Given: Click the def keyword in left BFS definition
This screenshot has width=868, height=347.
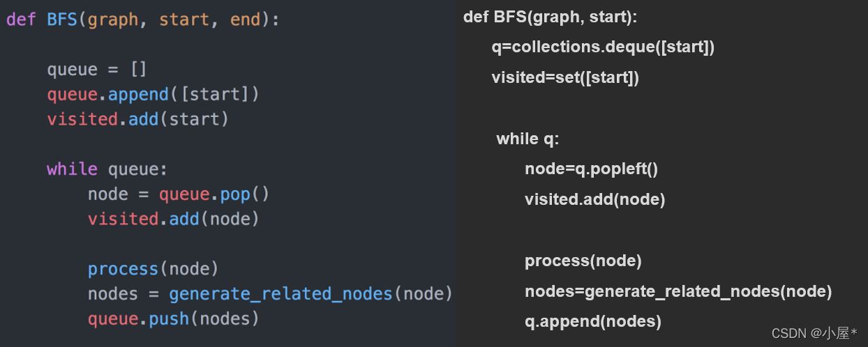Looking at the screenshot, I should click(x=21, y=20).
